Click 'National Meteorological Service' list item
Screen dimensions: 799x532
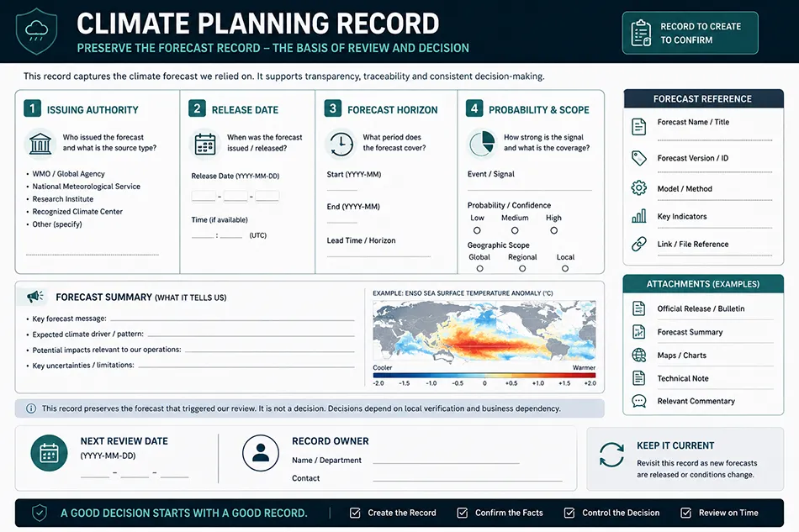(86, 187)
